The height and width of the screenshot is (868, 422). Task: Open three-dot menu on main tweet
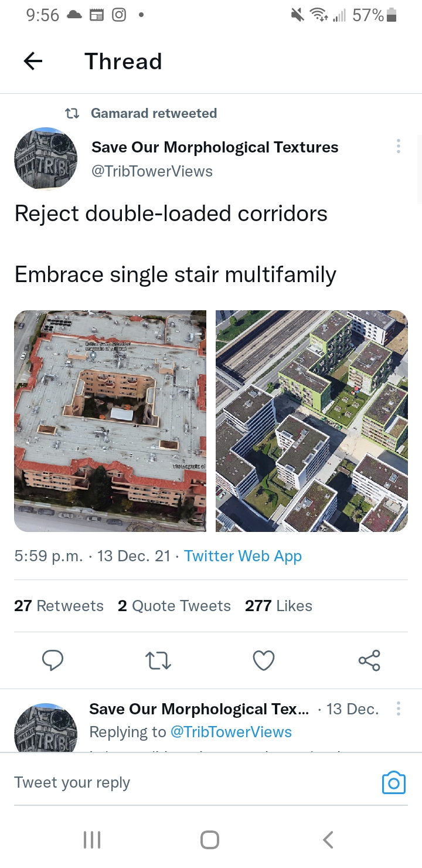point(399,146)
